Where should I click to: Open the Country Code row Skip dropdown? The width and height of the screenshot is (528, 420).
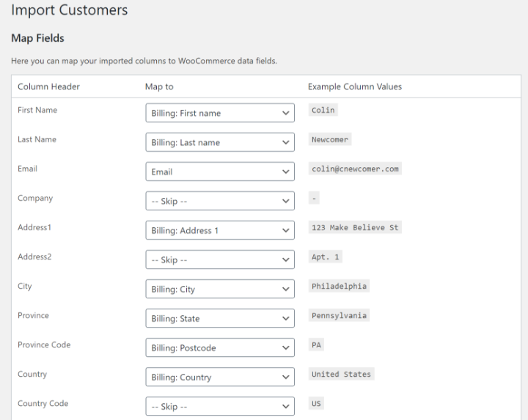[220, 406]
